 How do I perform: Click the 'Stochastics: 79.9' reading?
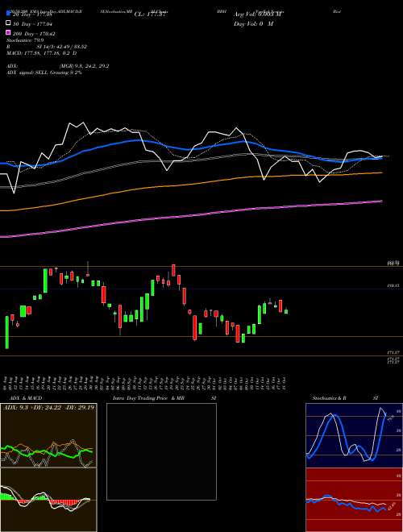25,40
